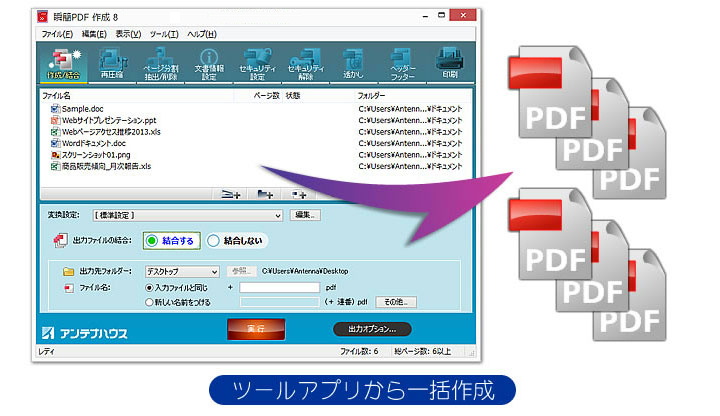
Task: Click the add folder icon below list
Action: tap(265, 195)
